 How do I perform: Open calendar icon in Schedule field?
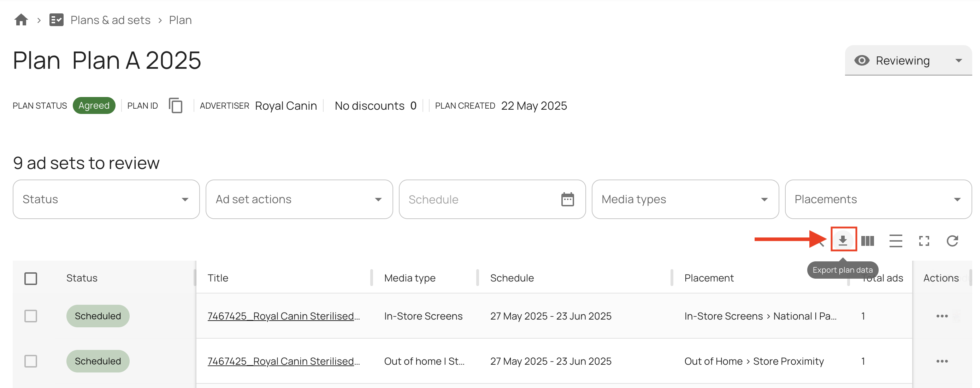[567, 199]
